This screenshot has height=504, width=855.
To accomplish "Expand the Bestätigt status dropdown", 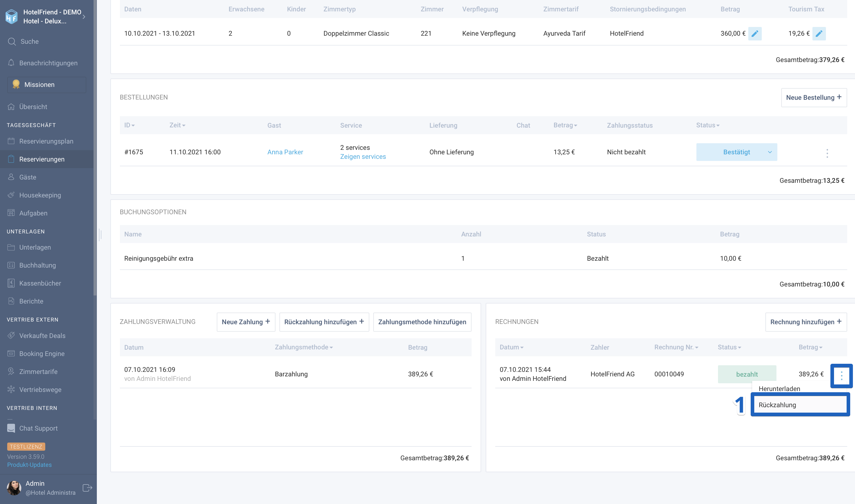I will point(770,152).
